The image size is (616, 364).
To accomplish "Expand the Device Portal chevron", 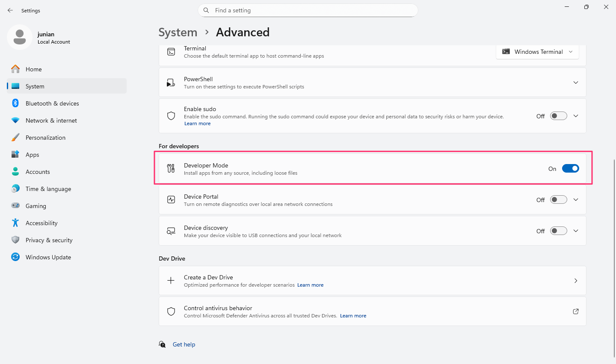I will 576,200.
